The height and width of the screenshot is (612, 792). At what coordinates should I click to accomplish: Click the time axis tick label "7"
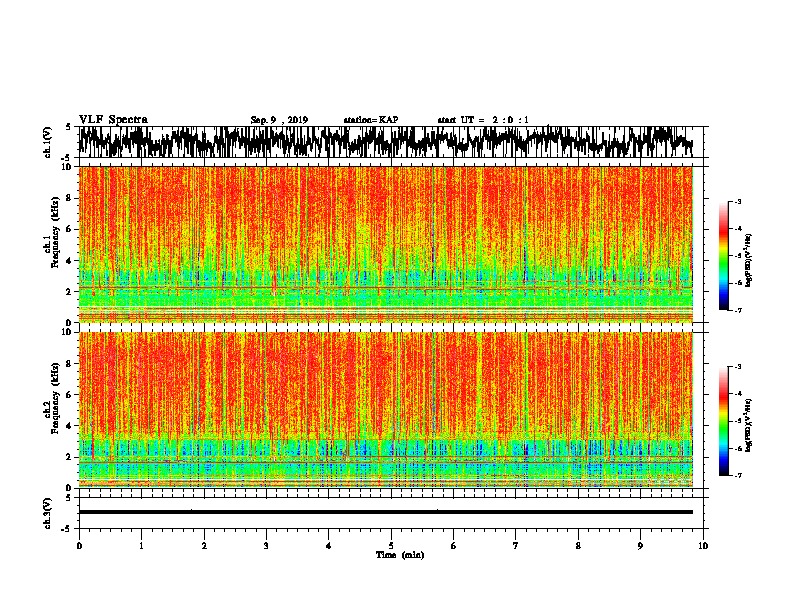point(516,546)
